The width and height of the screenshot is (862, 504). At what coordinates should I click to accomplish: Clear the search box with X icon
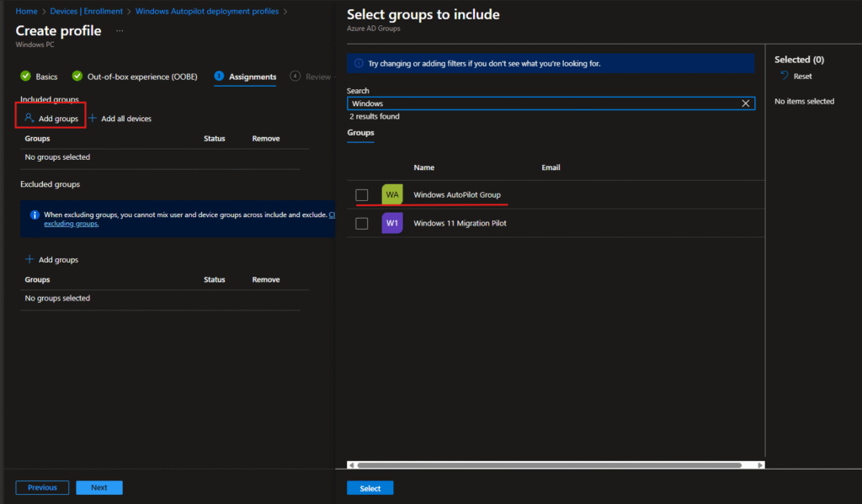(x=745, y=103)
